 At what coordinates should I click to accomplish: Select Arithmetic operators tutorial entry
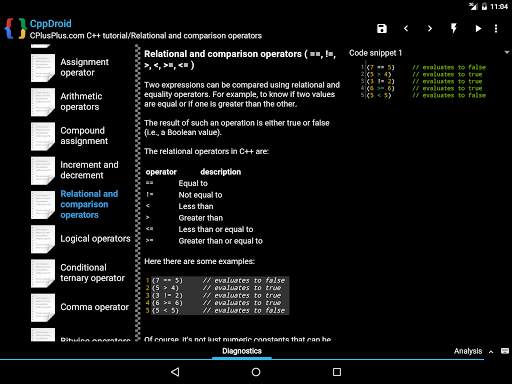(x=81, y=102)
